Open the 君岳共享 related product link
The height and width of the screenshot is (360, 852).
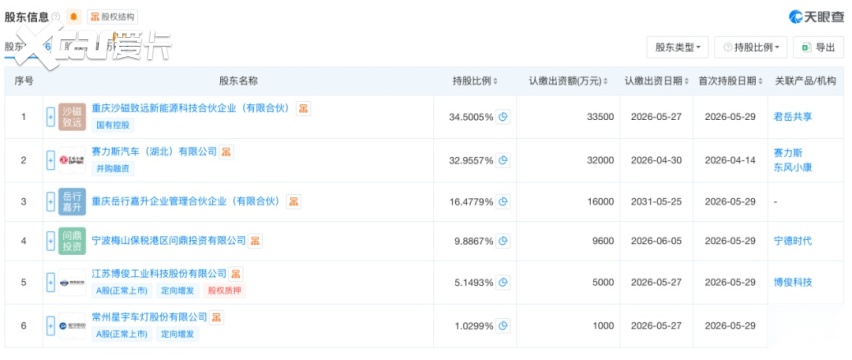click(x=793, y=117)
